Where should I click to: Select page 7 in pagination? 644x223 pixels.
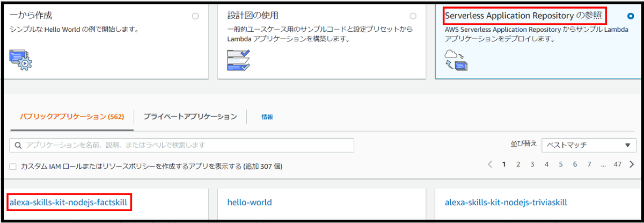[x=589, y=164]
